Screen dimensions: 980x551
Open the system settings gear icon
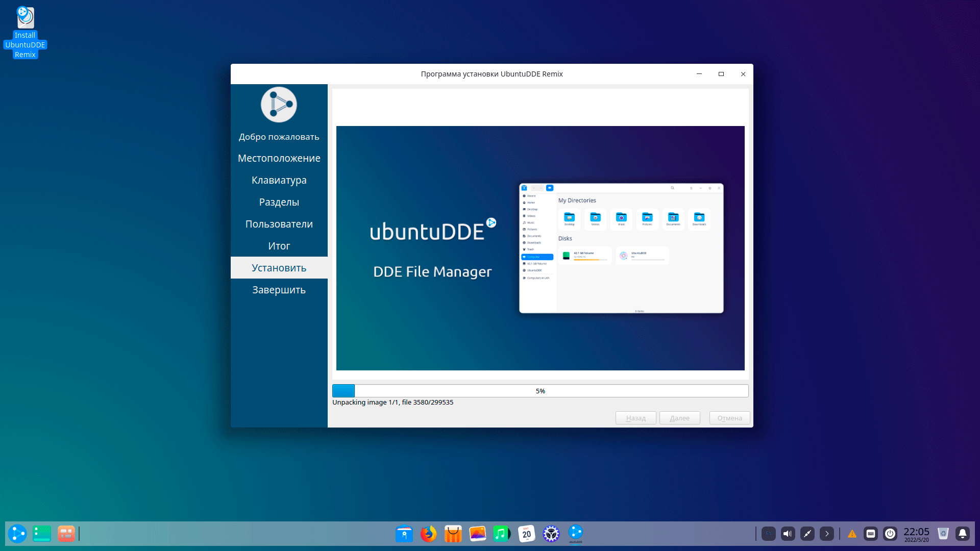[x=551, y=534]
